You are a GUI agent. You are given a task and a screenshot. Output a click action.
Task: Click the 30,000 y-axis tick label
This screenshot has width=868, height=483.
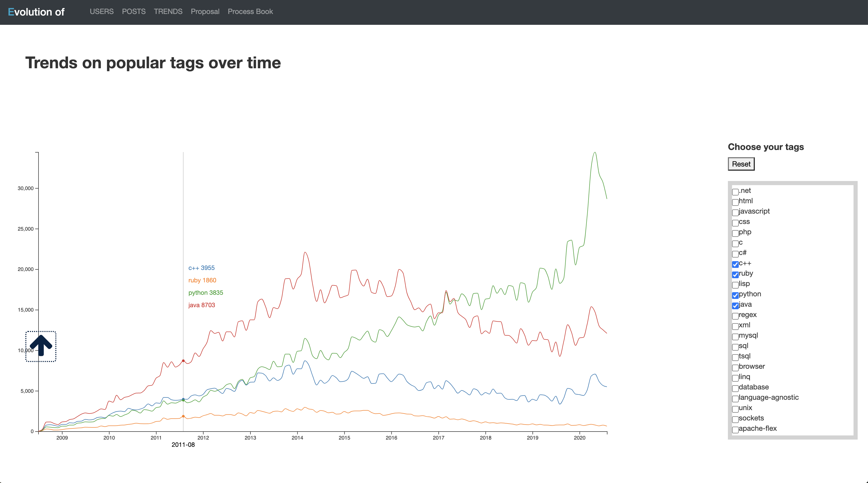(x=26, y=188)
